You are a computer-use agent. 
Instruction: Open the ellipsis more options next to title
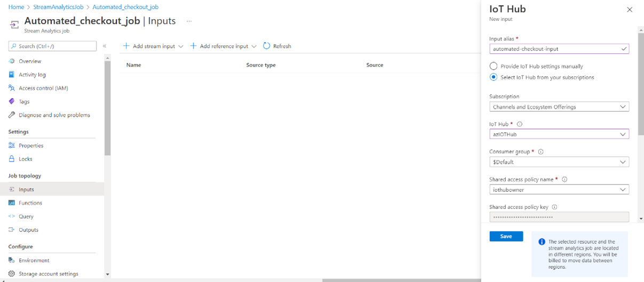[x=189, y=21]
